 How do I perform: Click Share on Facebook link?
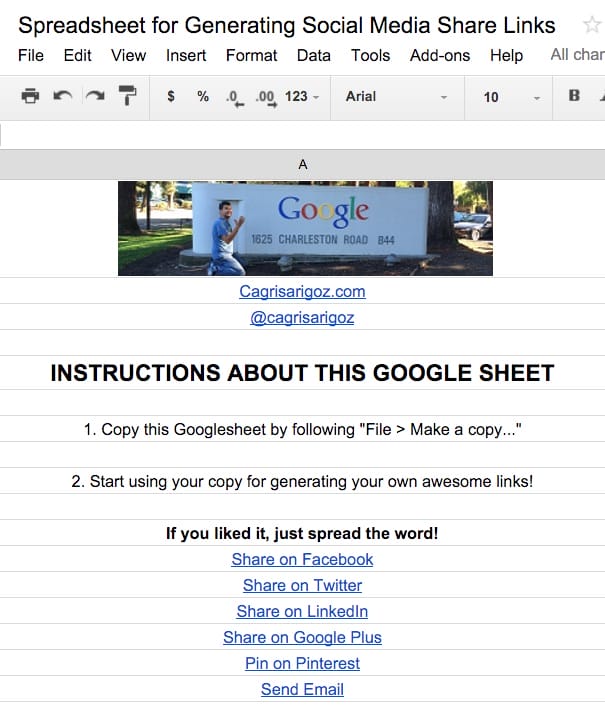tap(302, 559)
